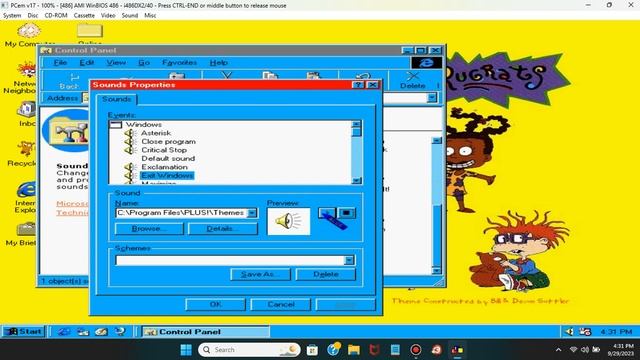This screenshot has width=640, height=360.
Task: Open the Control Panel View menu
Action: point(116,62)
